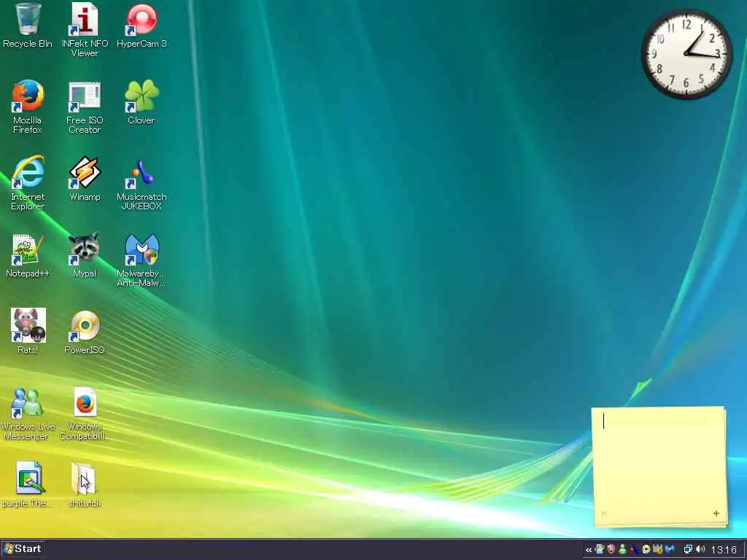Expand hidden tray icons with the chevron
Screen dimensions: 747x560
[x=589, y=550]
